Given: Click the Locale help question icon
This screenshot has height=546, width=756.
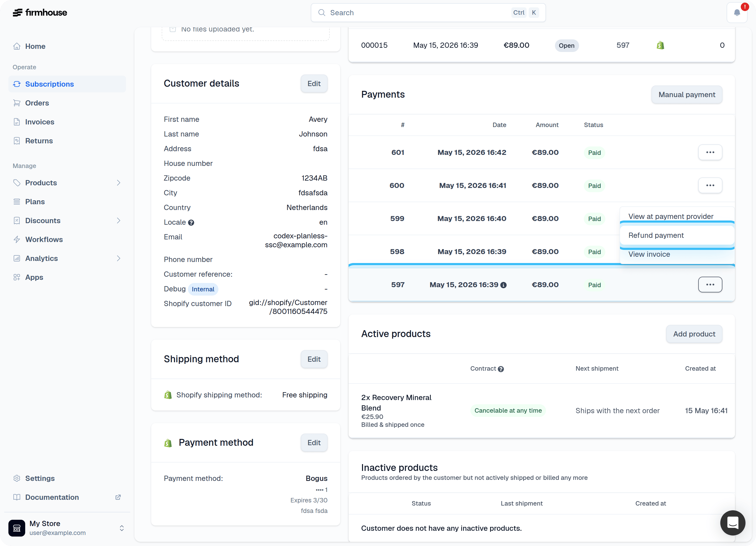Looking at the screenshot, I should [x=191, y=223].
